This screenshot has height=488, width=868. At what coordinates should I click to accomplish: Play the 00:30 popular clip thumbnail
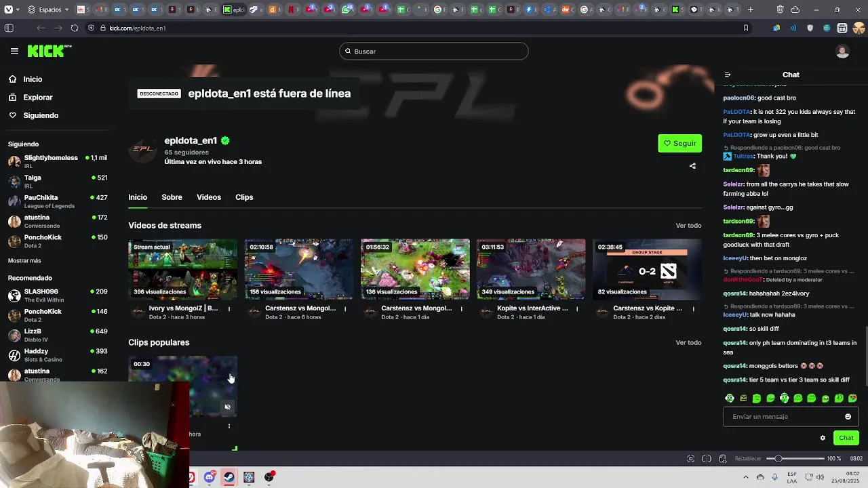pos(183,386)
